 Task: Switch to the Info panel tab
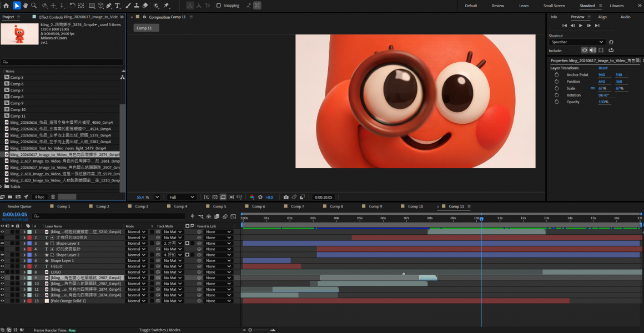click(x=554, y=17)
